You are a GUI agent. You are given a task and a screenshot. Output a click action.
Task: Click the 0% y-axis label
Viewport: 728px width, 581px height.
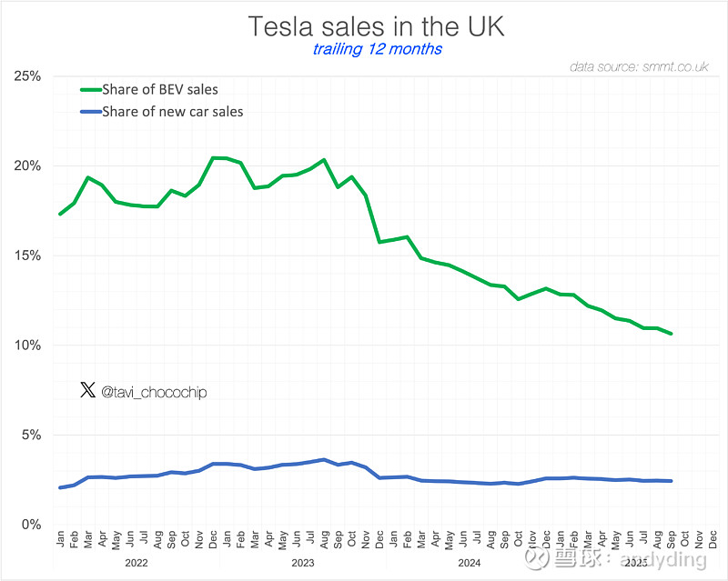[31, 525]
